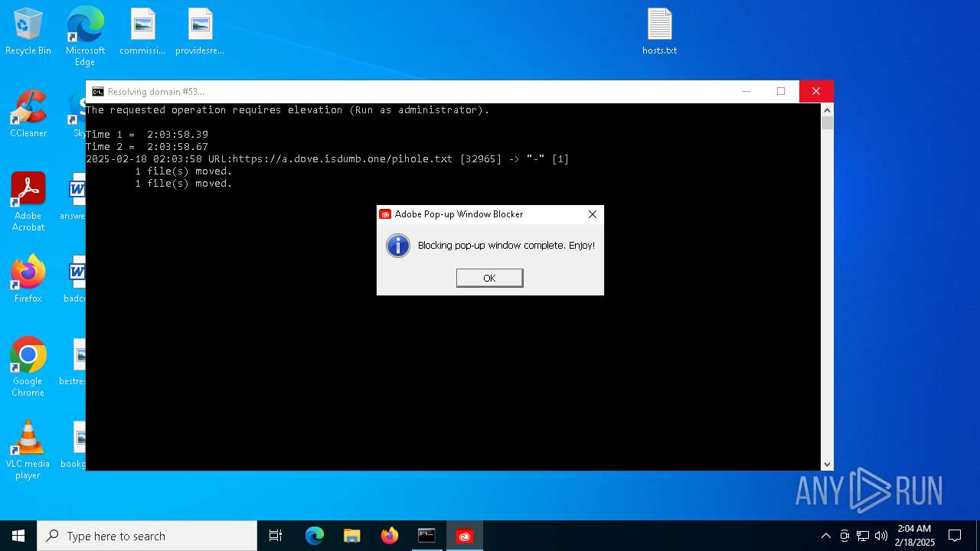The image size is (980, 551).
Task: Select the providesre... image file on the desktop
Action: [x=200, y=32]
